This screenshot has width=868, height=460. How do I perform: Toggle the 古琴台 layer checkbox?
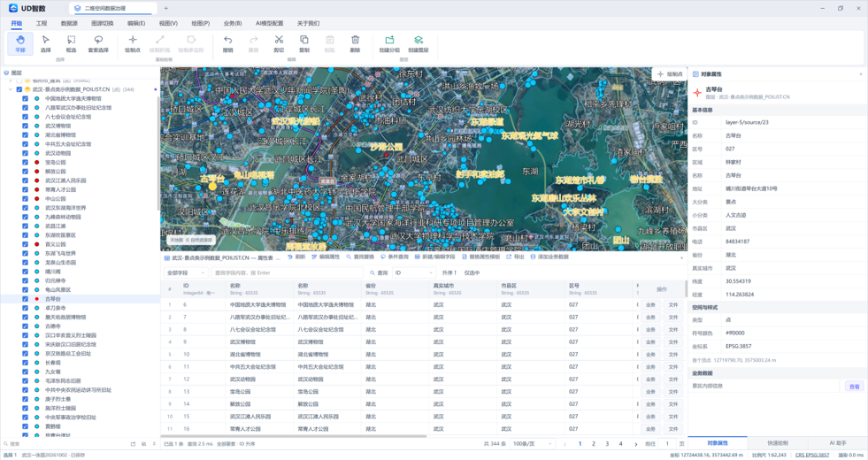click(x=25, y=299)
